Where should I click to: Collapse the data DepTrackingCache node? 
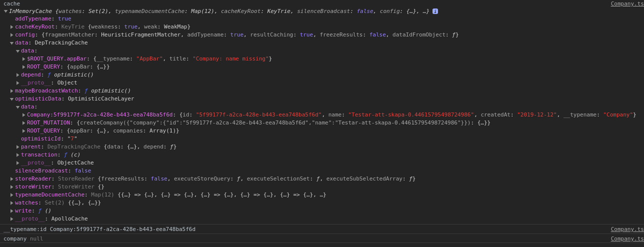pos(12,43)
